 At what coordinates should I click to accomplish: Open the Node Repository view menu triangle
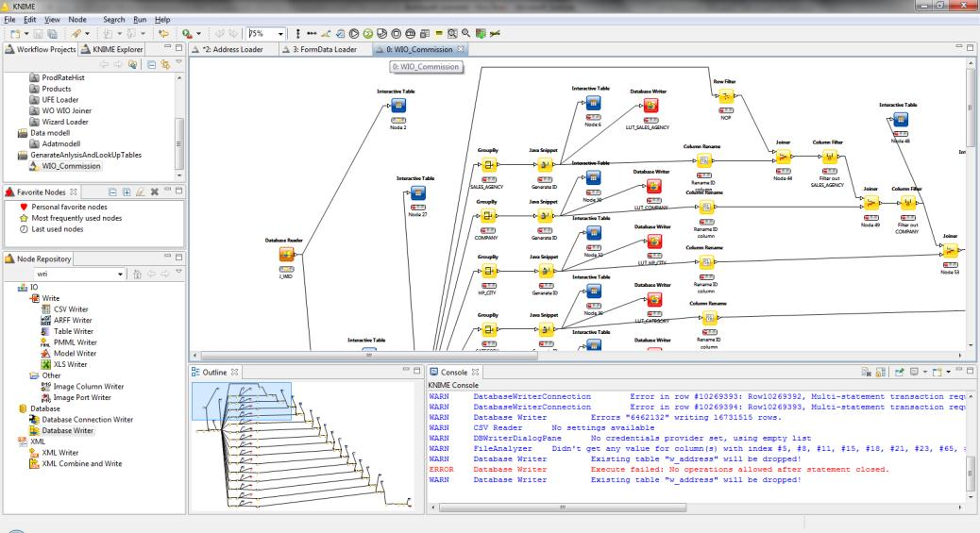(178, 272)
